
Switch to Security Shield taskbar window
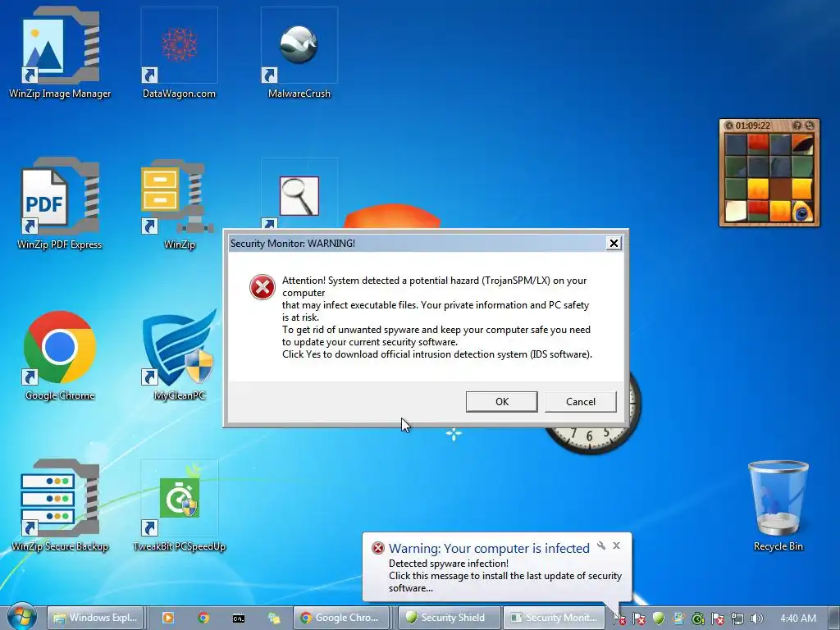(x=450, y=618)
